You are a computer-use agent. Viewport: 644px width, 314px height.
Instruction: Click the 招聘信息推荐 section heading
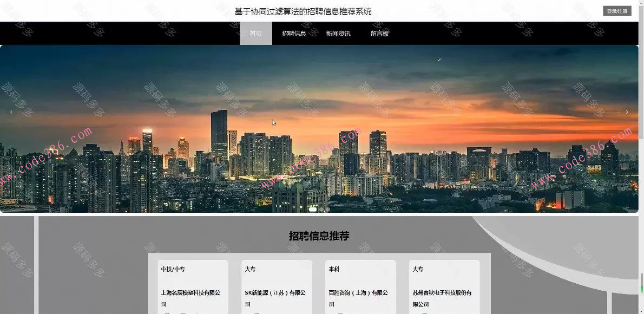tap(318, 236)
